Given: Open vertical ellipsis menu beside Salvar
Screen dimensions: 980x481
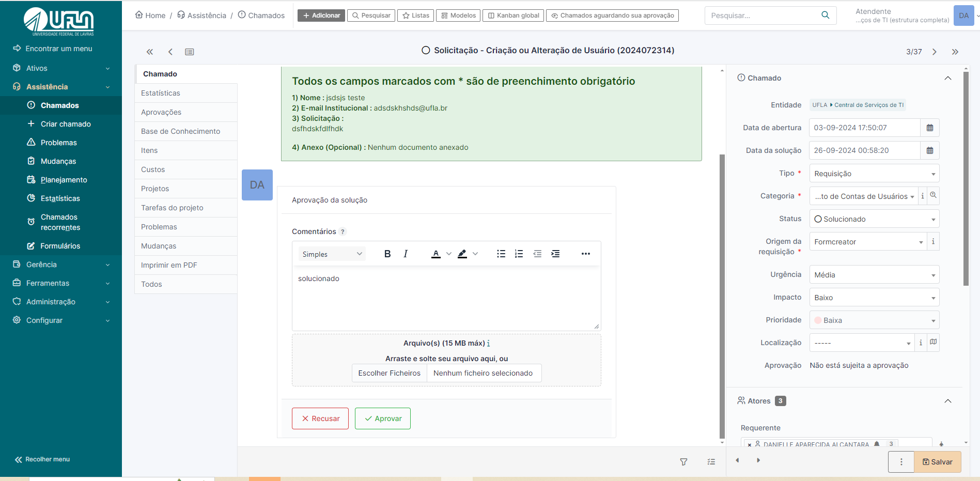Looking at the screenshot, I should [x=901, y=462].
